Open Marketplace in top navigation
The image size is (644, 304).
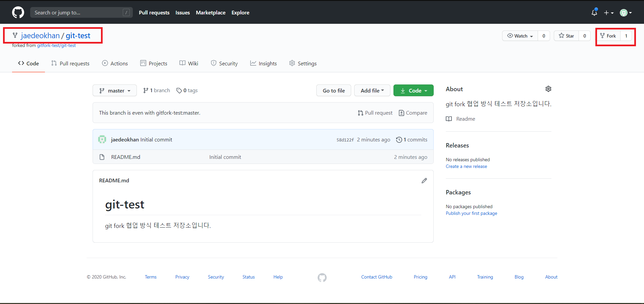pyautogui.click(x=211, y=12)
